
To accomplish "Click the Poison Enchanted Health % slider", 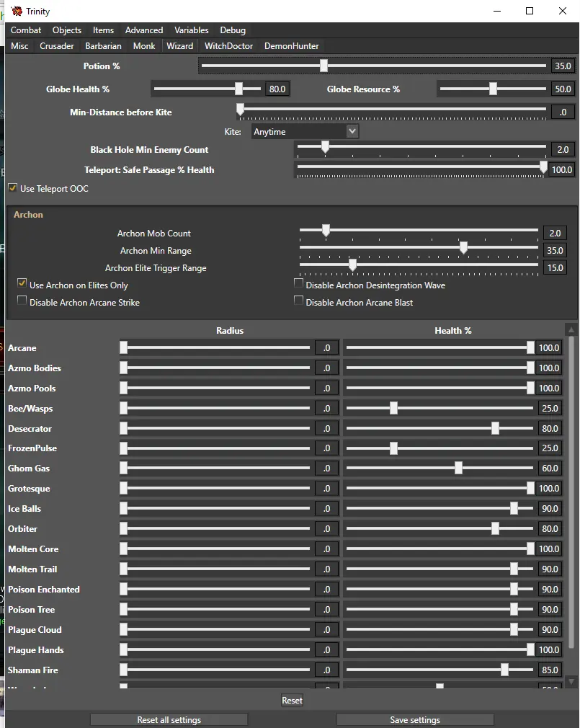I will point(440,589).
